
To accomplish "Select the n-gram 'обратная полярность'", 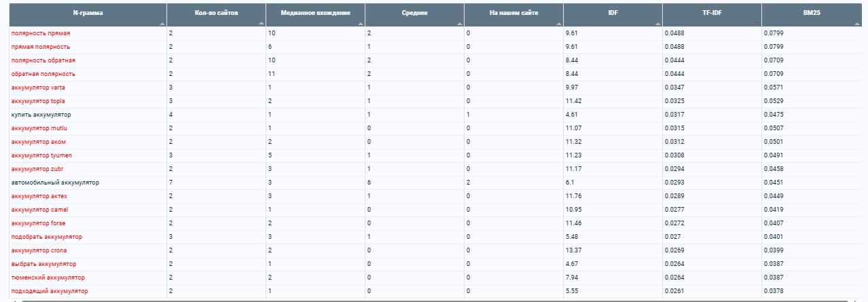I will [x=43, y=74].
